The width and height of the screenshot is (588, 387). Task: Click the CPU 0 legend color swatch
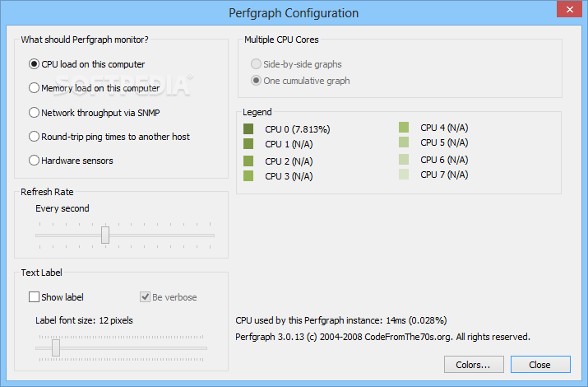click(248, 129)
